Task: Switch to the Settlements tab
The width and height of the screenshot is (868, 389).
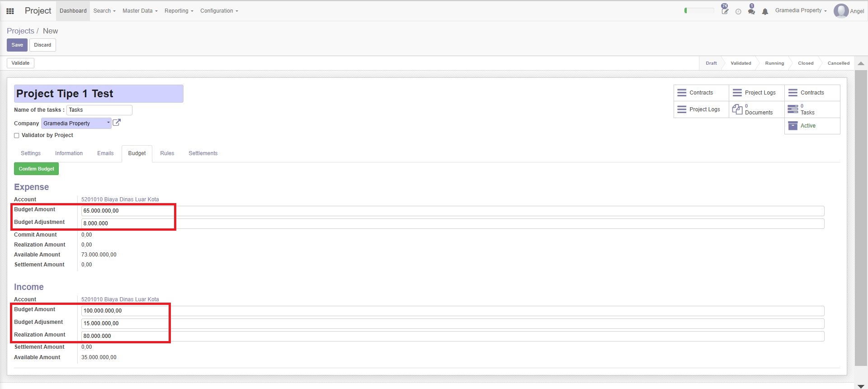Action: (x=203, y=153)
